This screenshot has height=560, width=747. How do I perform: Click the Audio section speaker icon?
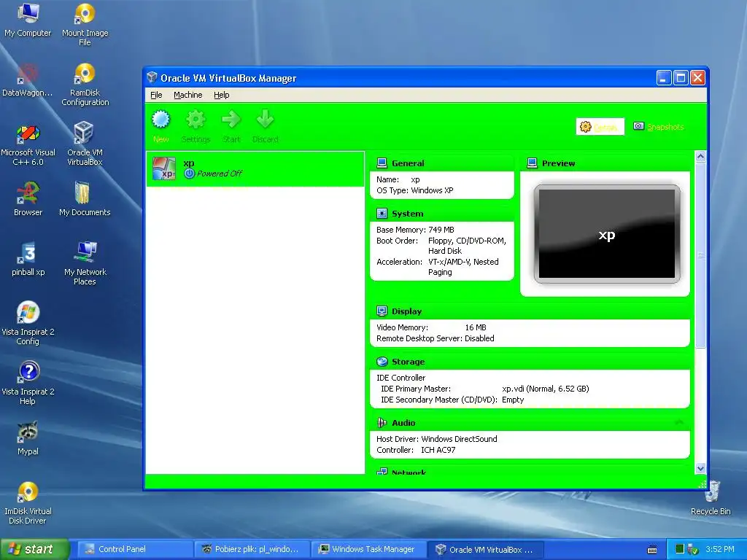point(382,422)
